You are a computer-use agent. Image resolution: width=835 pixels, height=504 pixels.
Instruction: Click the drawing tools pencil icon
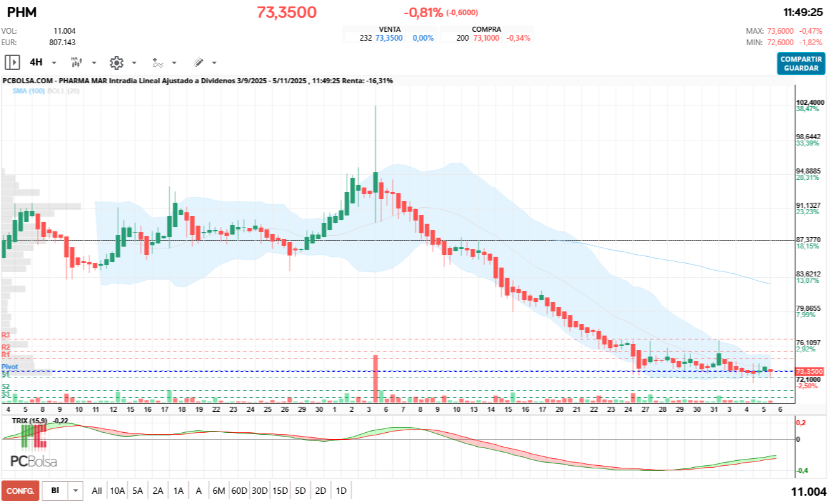(x=197, y=62)
